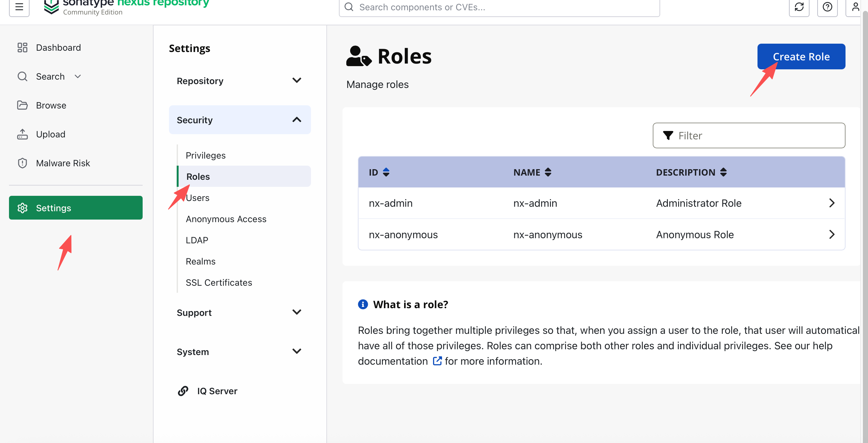
Task: Sort roles by Name column
Action: pos(548,172)
